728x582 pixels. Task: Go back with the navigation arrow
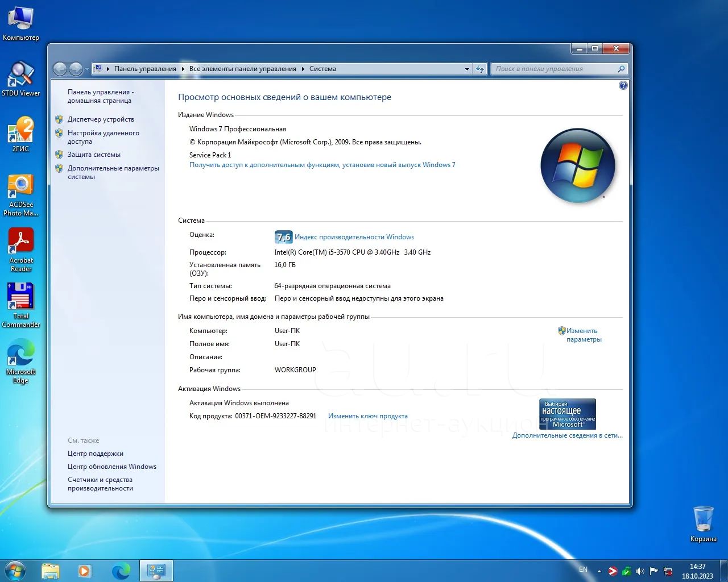pos(60,69)
